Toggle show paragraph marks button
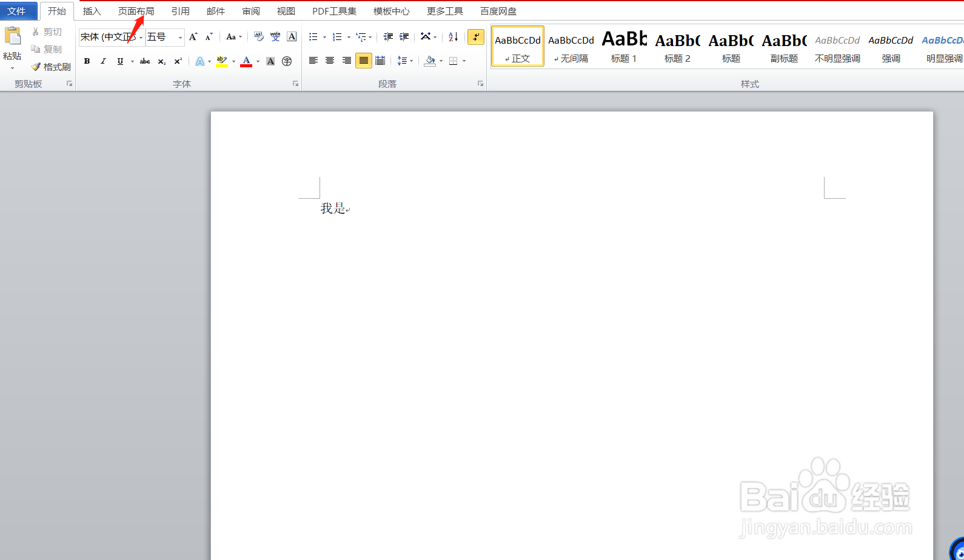The height and width of the screenshot is (560, 964). (x=476, y=37)
